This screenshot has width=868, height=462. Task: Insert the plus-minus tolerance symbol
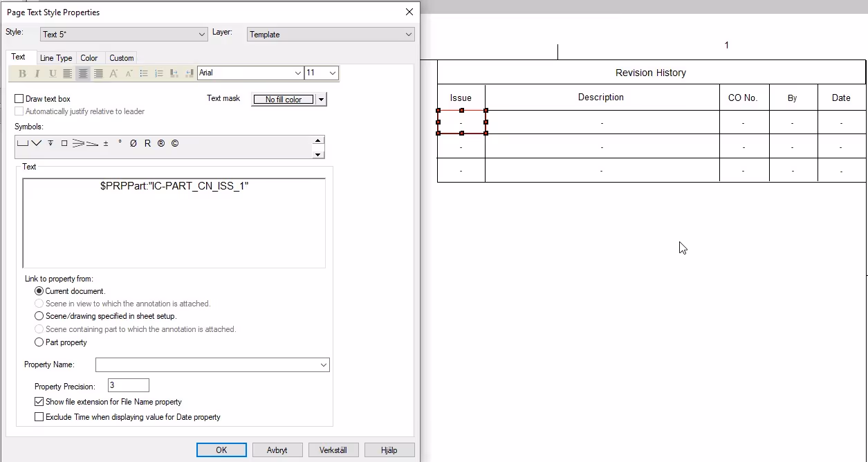click(105, 143)
